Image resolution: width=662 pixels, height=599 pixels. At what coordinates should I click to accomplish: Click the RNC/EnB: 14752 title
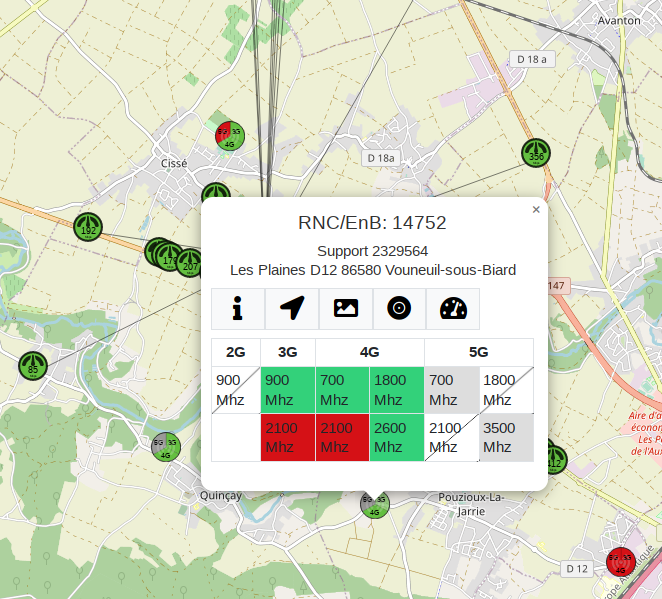pyautogui.click(x=372, y=223)
